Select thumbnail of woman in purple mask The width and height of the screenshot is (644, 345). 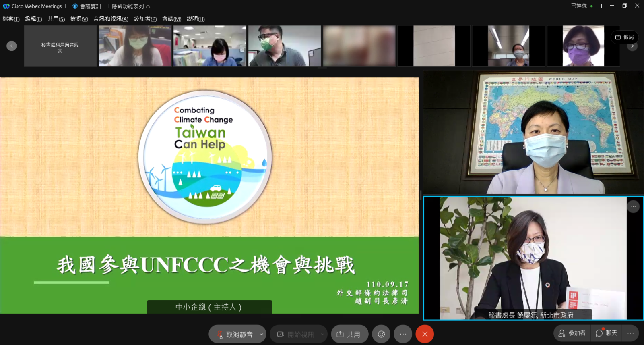[x=583, y=46]
